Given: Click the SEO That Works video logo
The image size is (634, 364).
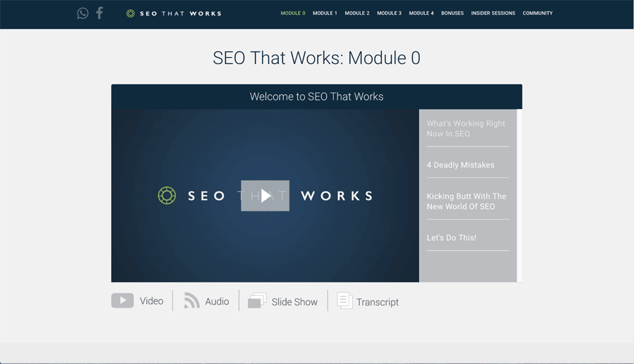Looking at the screenshot, I should pos(266,196).
